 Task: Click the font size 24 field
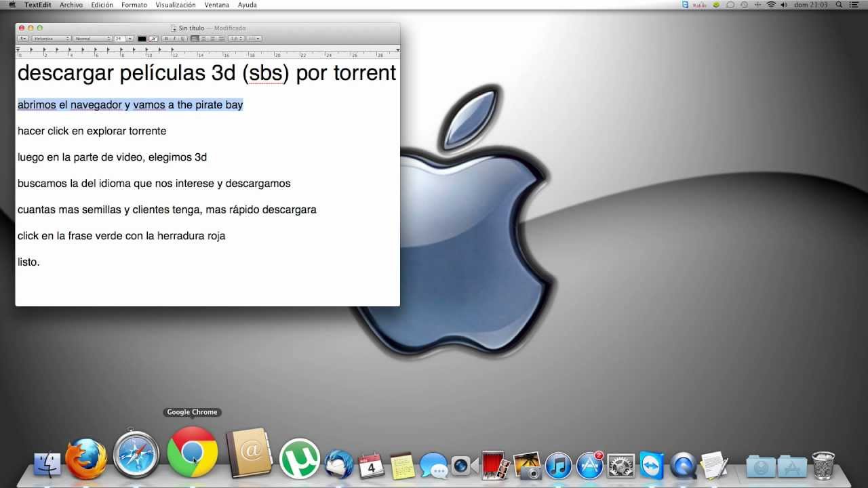point(120,39)
